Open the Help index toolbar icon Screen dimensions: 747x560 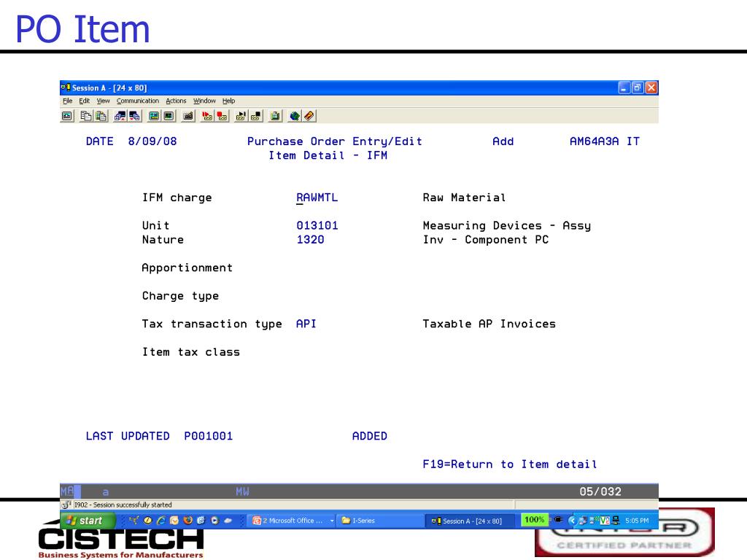tap(309, 116)
